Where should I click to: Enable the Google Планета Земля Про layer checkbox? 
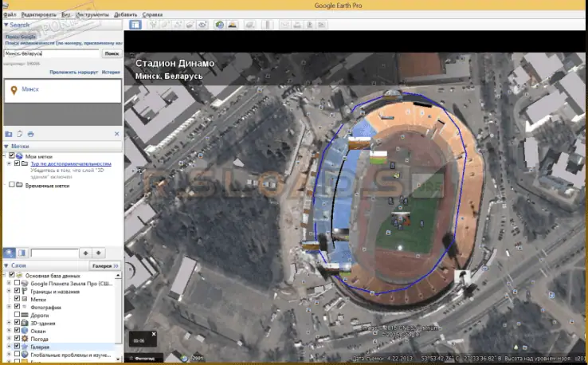click(17, 283)
